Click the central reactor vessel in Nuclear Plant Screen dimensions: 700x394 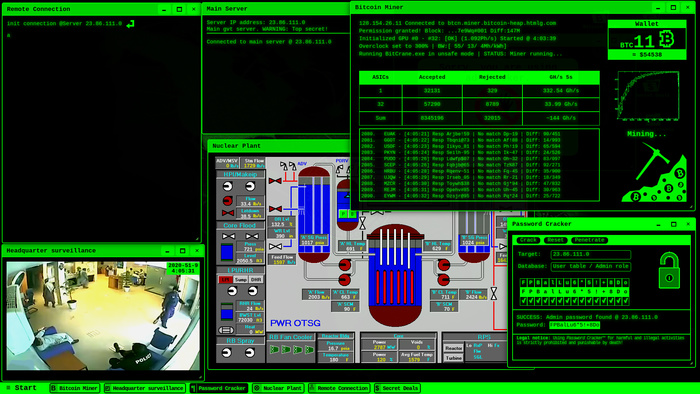click(395, 274)
